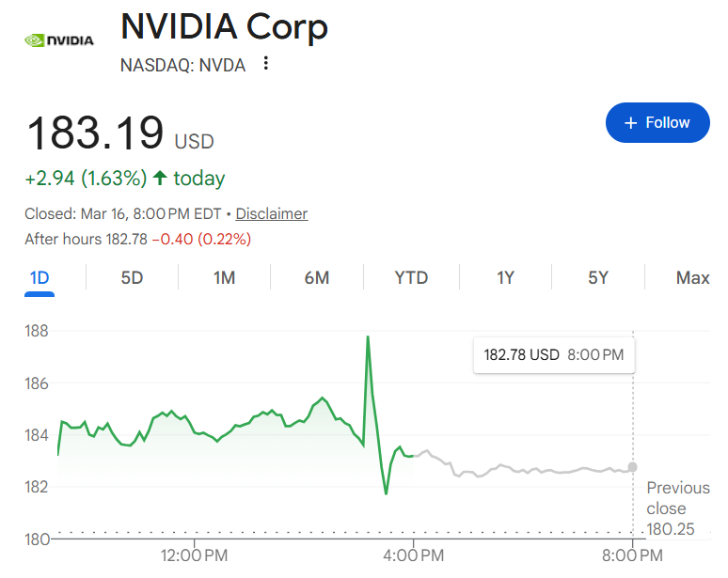Screen dimensions: 728x578
Task: Click the NVIDIA logo icon
Action: click(x=58, y=40)
